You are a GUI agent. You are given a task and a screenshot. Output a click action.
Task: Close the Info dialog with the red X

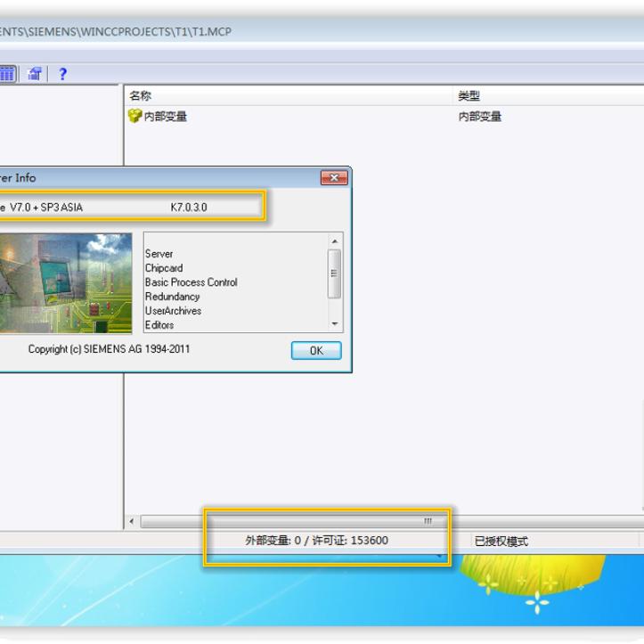(334, 178)
